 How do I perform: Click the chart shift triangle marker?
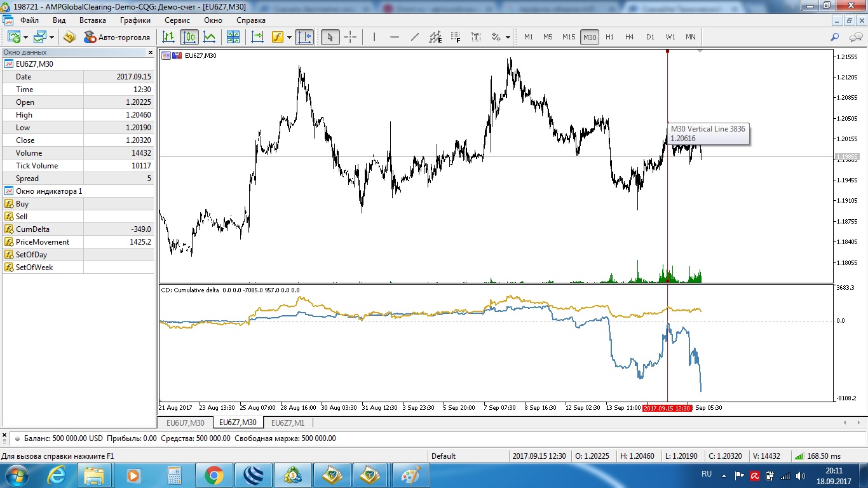click(x=700, y=51)
